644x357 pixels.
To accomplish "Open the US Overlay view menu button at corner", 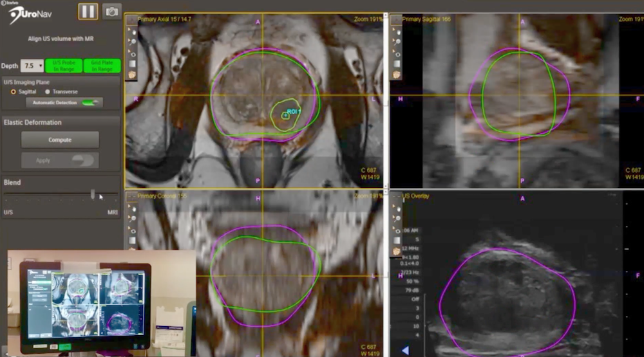I will coord(396,196).
